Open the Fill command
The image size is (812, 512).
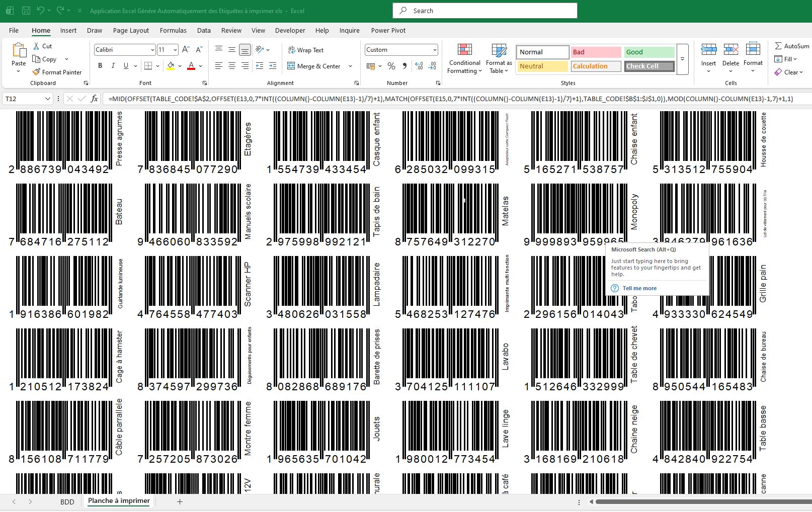785,59
